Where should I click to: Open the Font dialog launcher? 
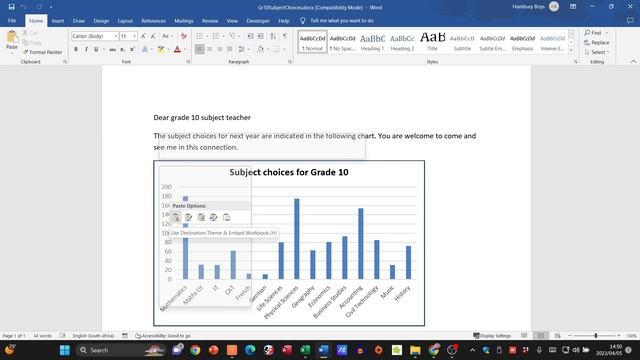point(188,62)
